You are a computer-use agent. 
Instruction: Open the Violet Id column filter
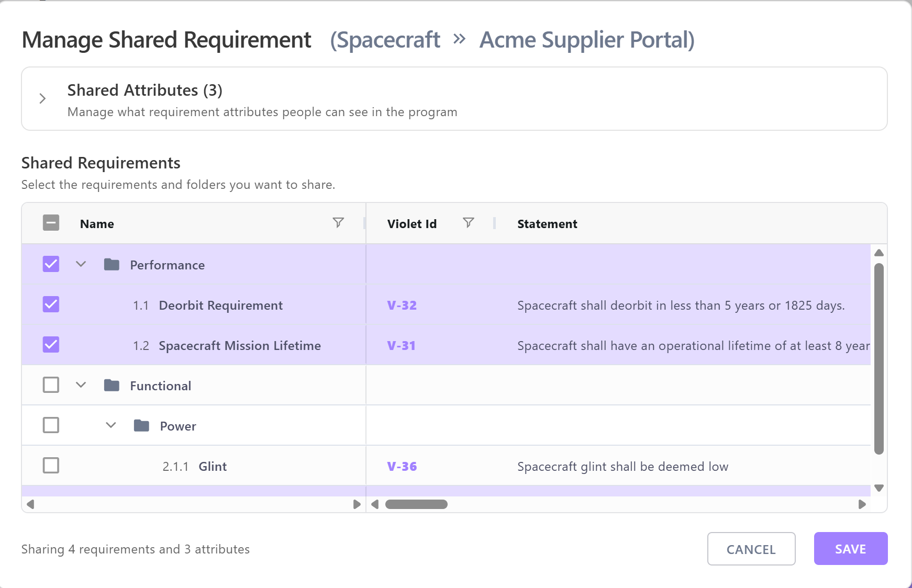pyautogui.click(x=469, y=223)
